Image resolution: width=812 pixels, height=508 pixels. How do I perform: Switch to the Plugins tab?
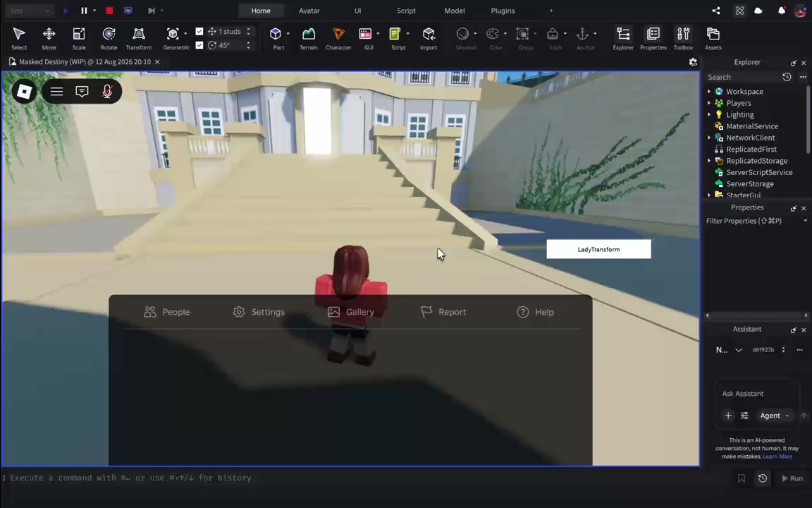click(x=503, y=11)
